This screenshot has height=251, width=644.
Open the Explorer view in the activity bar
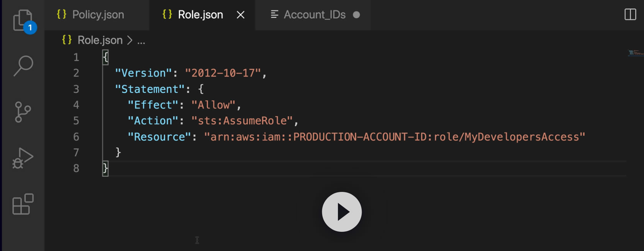(23, 20)
